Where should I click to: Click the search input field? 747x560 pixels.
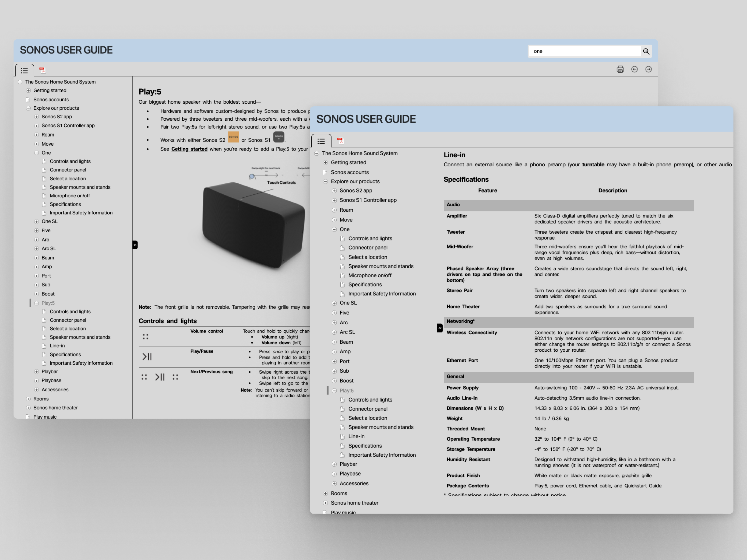(x=584, y=51)
